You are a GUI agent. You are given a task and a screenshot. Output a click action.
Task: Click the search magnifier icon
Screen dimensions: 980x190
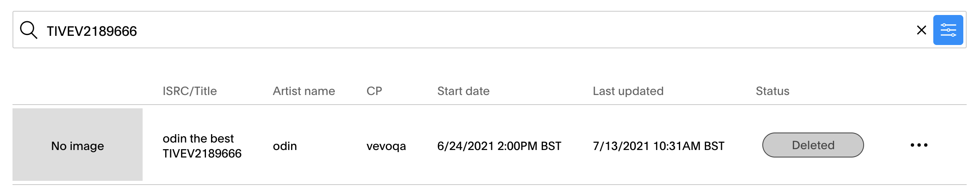click(29, 30)
